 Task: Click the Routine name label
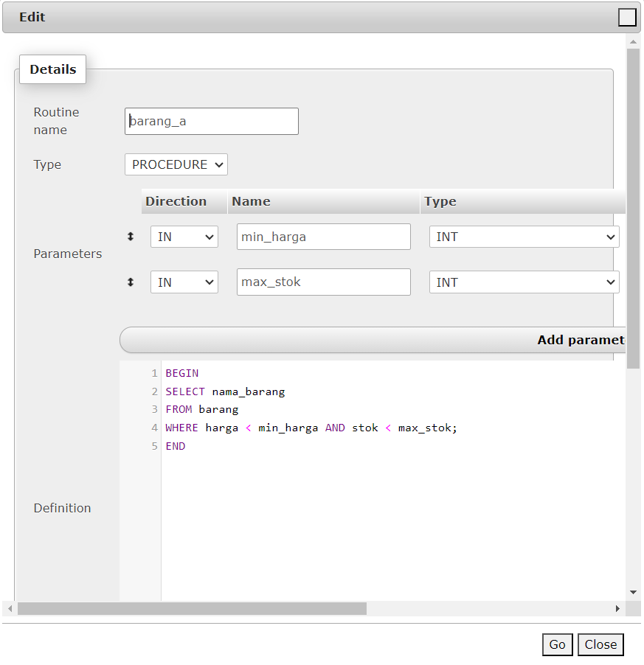(56, 121)
